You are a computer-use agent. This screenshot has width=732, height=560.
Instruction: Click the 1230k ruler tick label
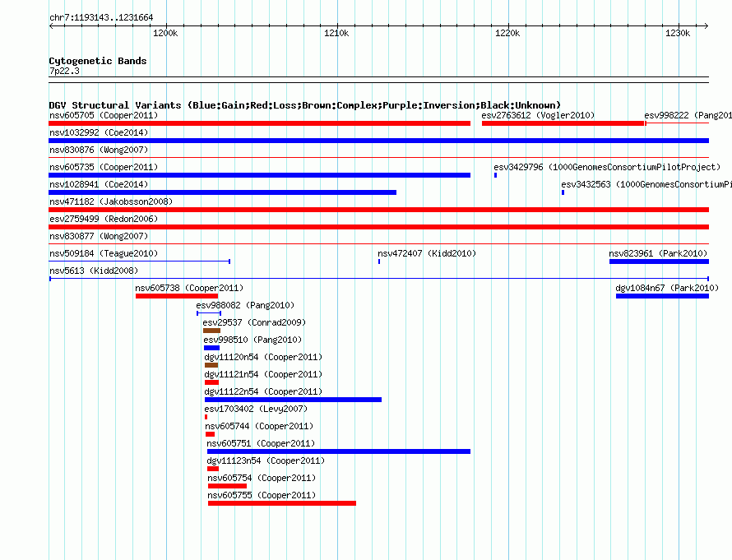click(x=678, y=33)
